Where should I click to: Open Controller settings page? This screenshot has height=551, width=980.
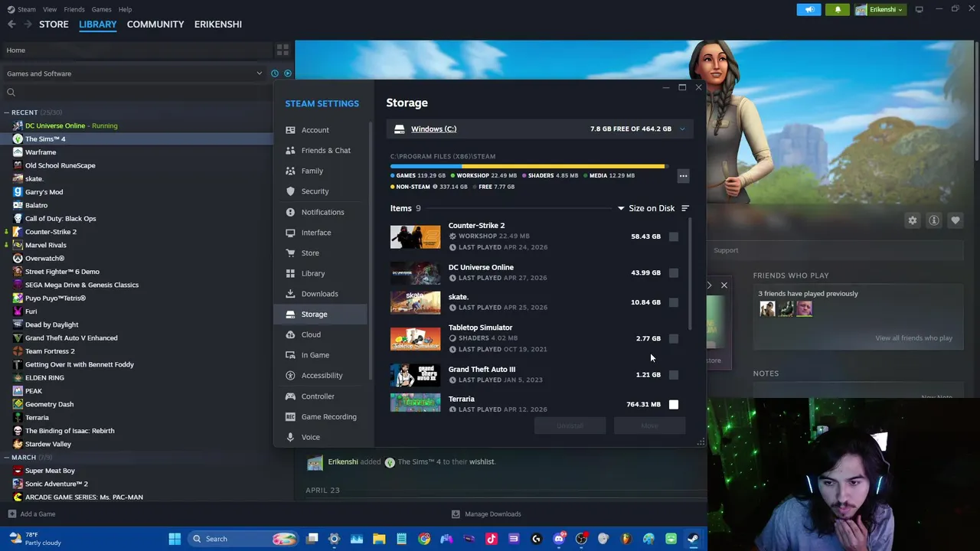pos(322,396)
